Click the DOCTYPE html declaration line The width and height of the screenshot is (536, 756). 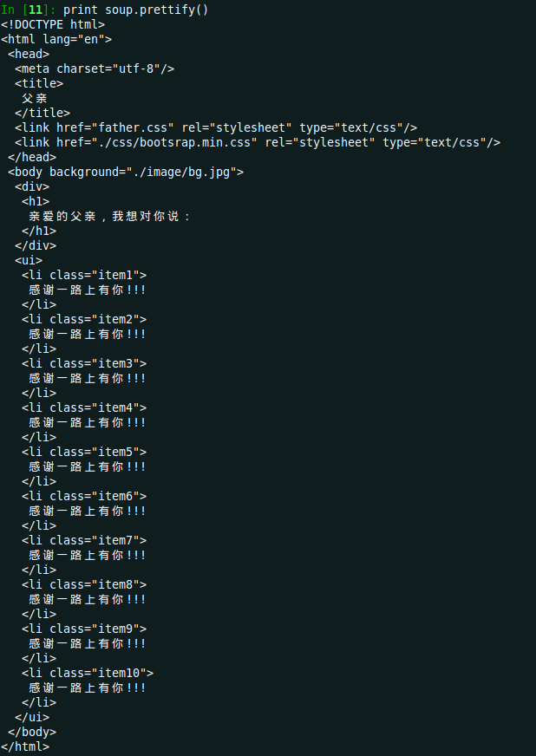click(53, 24)
